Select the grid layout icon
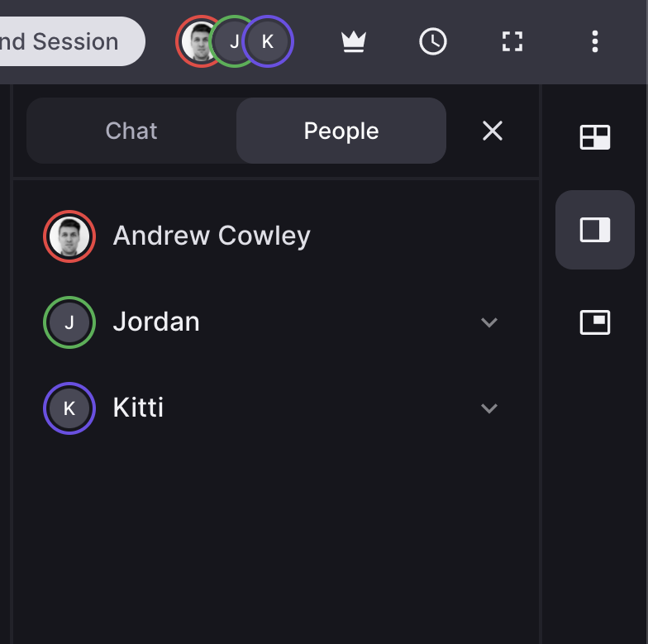This screenshot has width=648, height=644. click(x=595, y=137)
